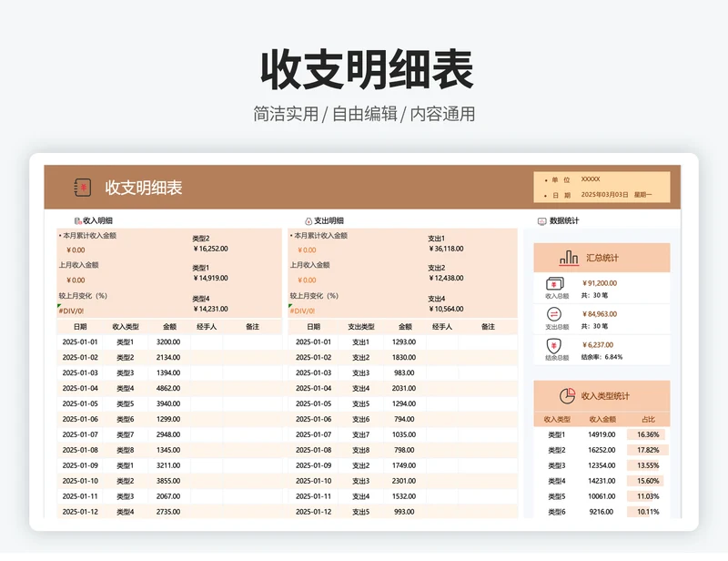This screenshot has width=728, height=561.
Task: Click total income value ¥91,200.00
Action: point(600,283)
